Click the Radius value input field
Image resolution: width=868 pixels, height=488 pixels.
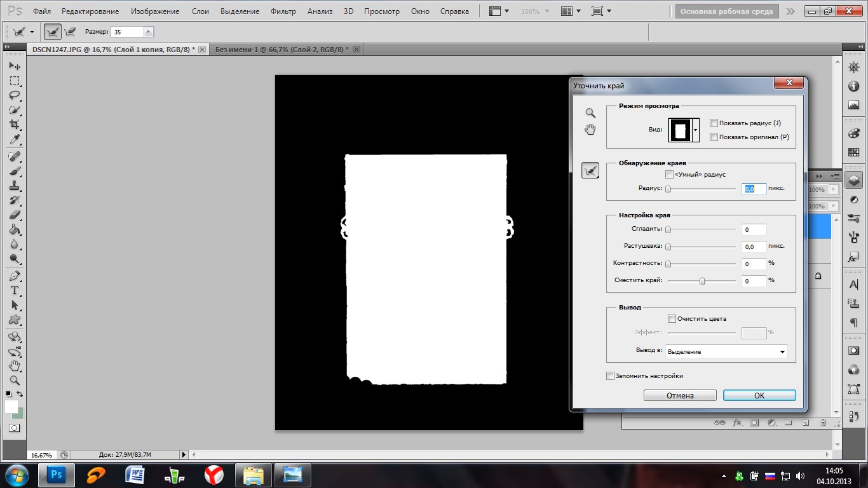point(754,189)
